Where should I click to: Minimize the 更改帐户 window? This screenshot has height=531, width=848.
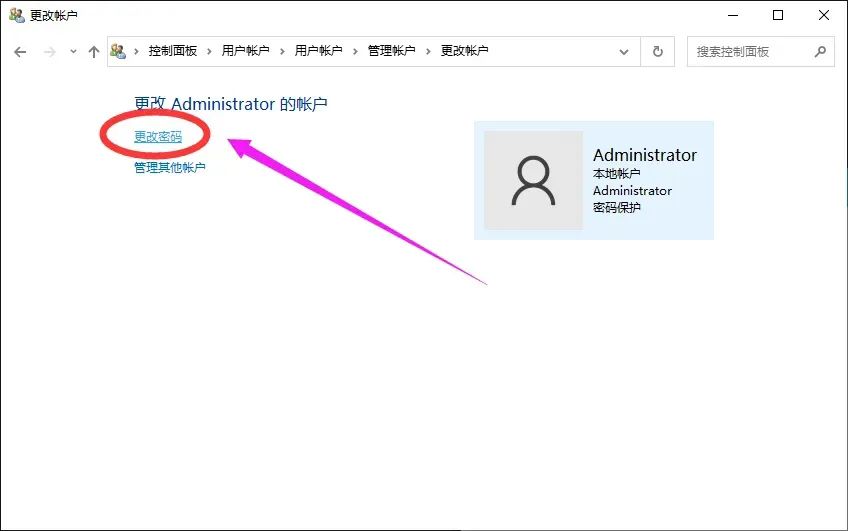pos(733,15)
